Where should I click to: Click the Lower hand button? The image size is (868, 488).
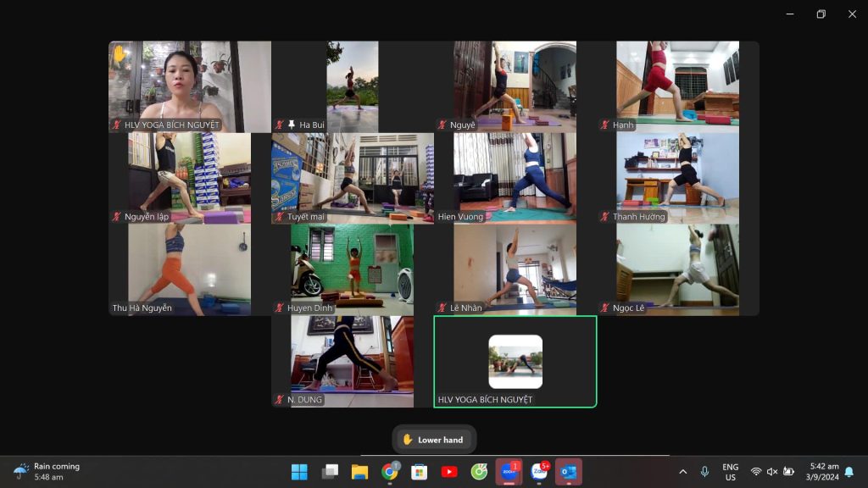coord(434,440)
